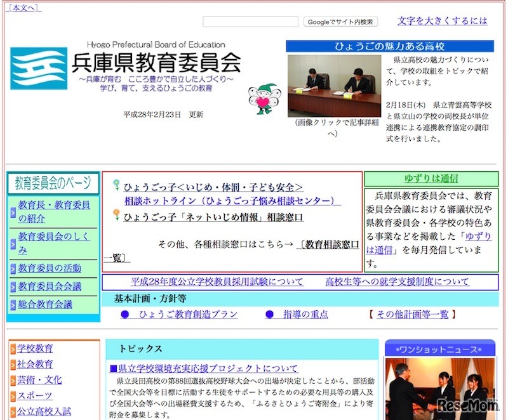
Task: Click the site search input field
Action: click(x=250, y=20)
